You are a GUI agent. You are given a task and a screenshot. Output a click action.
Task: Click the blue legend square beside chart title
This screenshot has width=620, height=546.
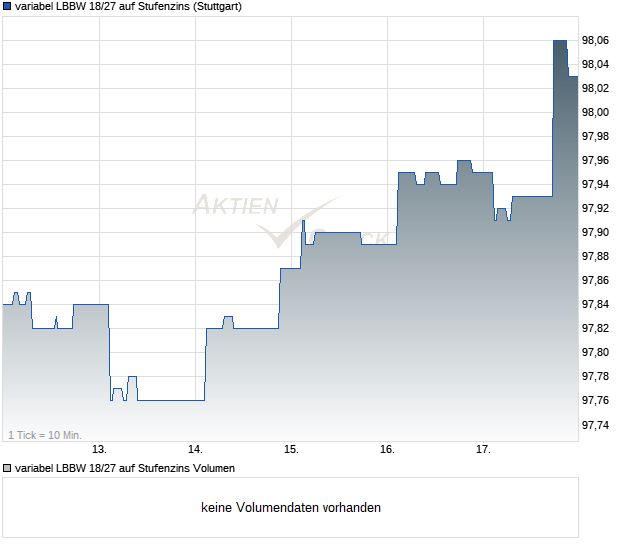[7, 7]
